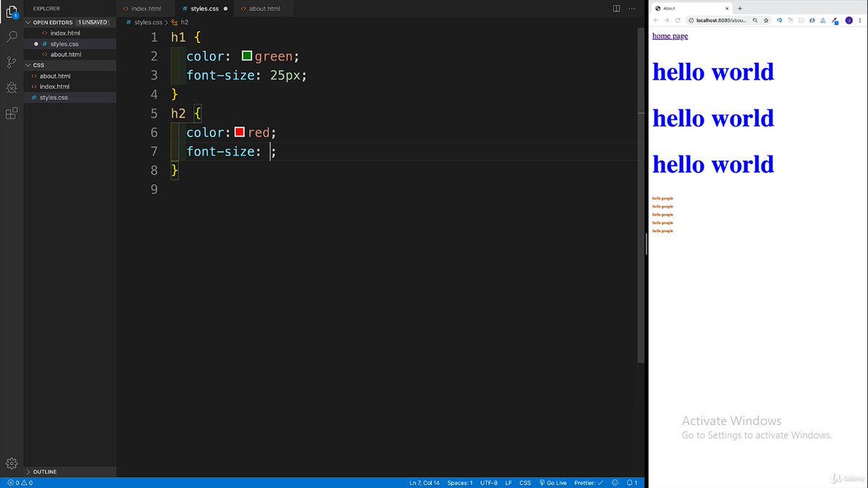Collapse the CSS folder section
This screenshot has width=868, height=488.
coord(69,65)
